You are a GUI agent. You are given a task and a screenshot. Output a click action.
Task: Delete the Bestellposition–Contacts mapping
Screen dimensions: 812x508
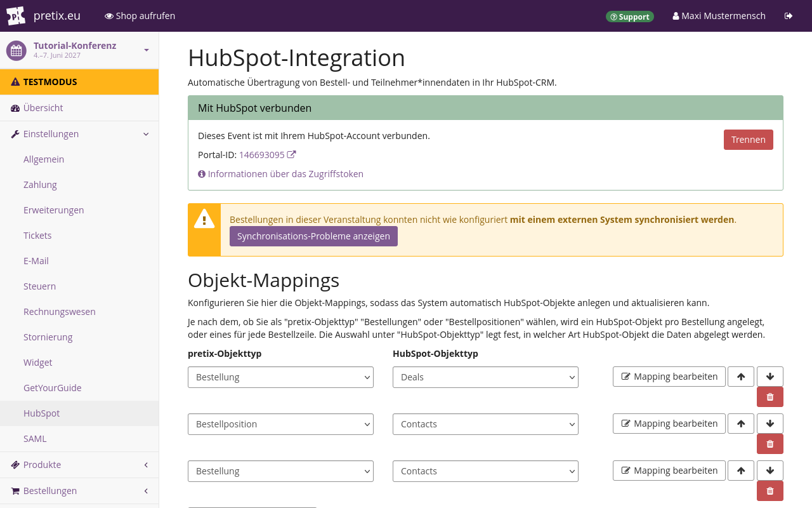(770, 444)
